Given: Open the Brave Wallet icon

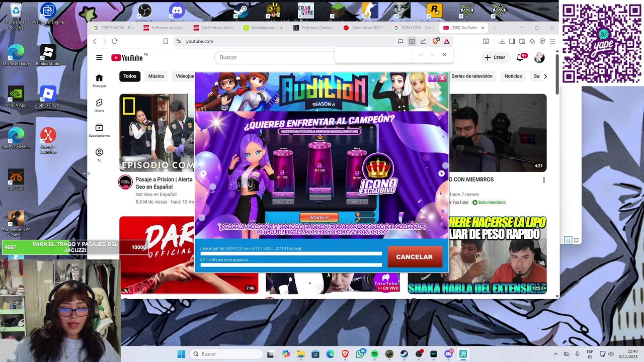Looking at the screenshot, I should click(x=522, y=41).
